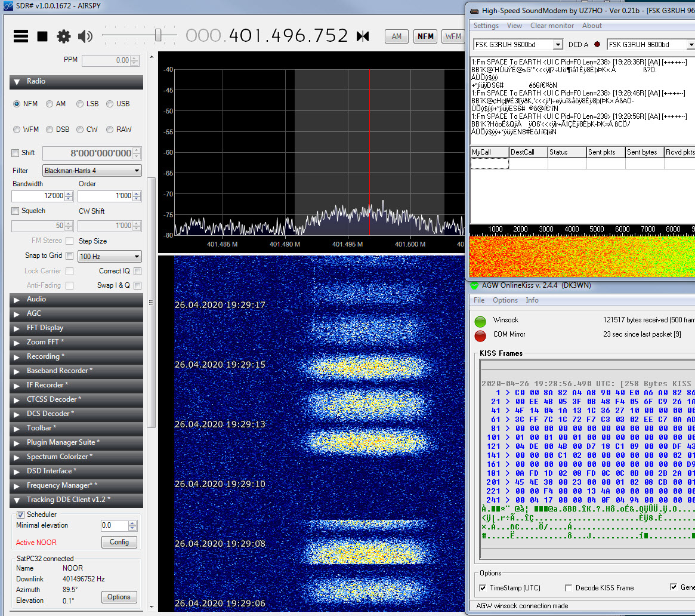Screen dimensions: 695x616
Task: Stop the radio with the square stop button
Action: (42, 36)
